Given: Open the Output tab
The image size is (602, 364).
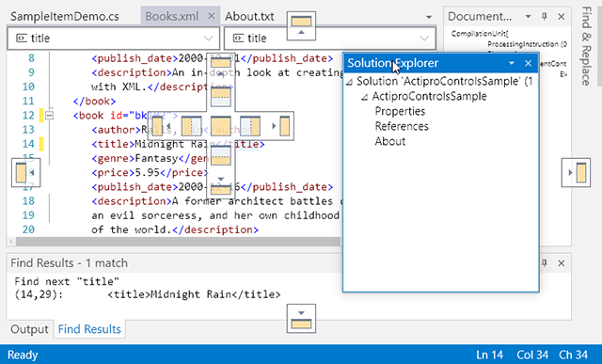Looking at the screenshot, I should click(x=29, y=329).
